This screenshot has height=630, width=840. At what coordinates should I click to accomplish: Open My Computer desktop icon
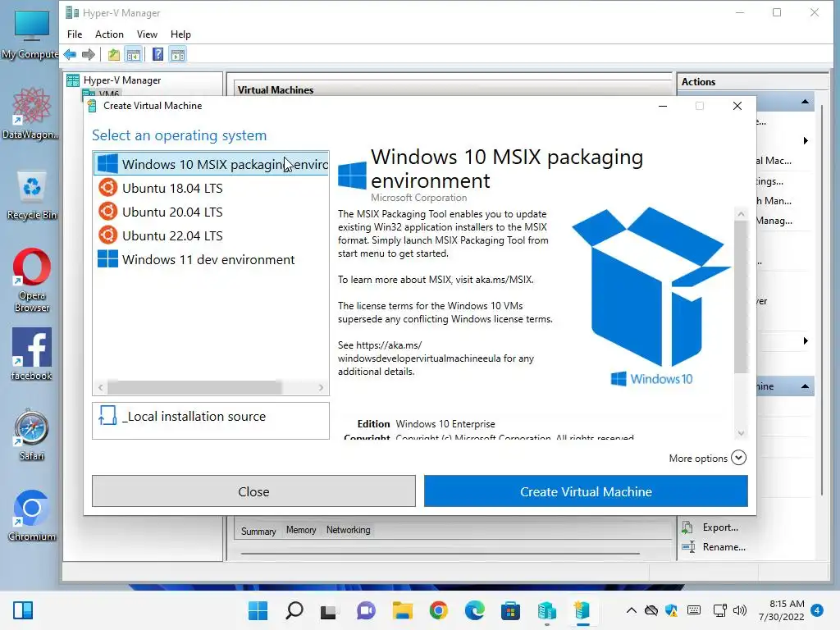(31, 33)
